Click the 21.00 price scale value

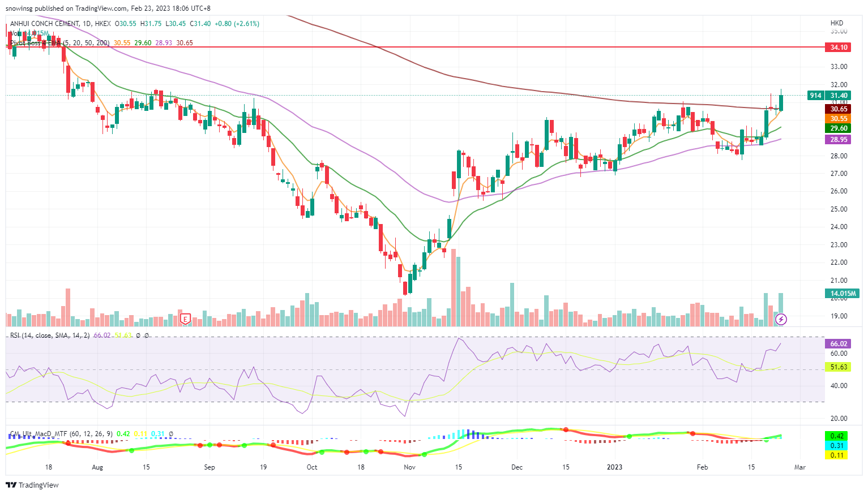tap(839, 281)
